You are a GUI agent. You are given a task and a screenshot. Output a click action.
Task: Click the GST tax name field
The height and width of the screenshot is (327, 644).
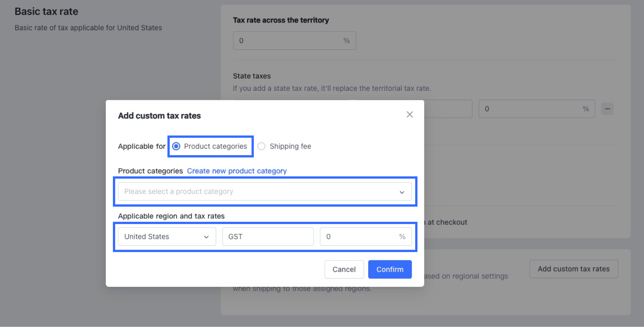tap(268, 237)
